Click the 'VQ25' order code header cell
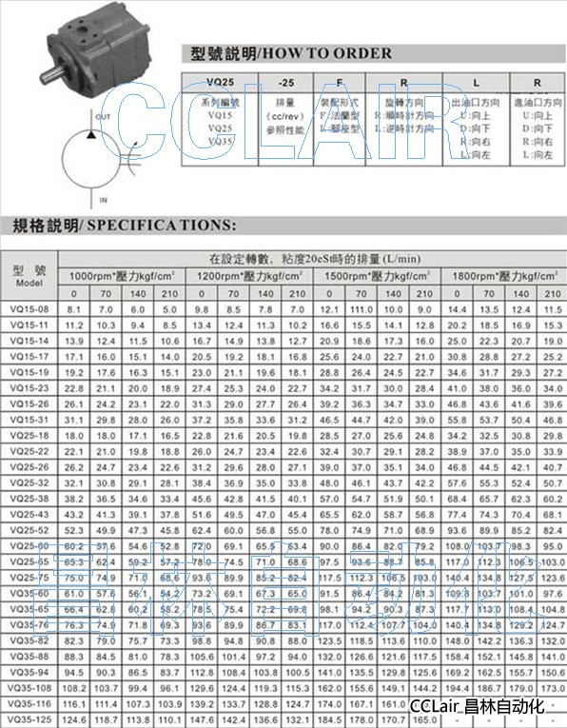567x728 pixels. coord(220,82)
